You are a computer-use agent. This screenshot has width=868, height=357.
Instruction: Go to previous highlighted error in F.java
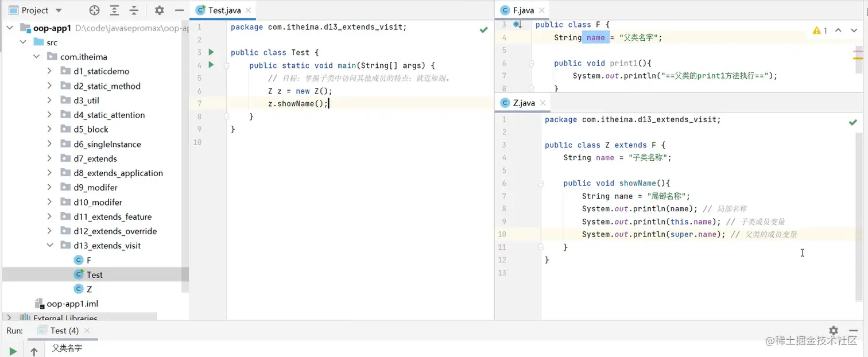(x=838, y=30)
